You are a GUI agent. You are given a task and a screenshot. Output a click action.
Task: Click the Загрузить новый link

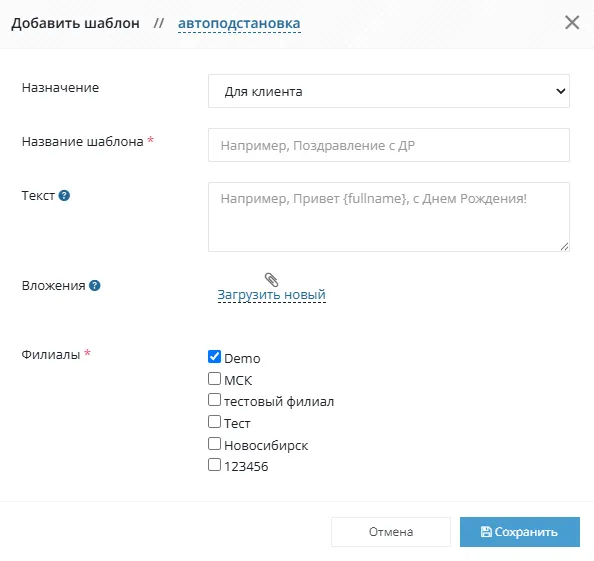[x=272, y=294]
